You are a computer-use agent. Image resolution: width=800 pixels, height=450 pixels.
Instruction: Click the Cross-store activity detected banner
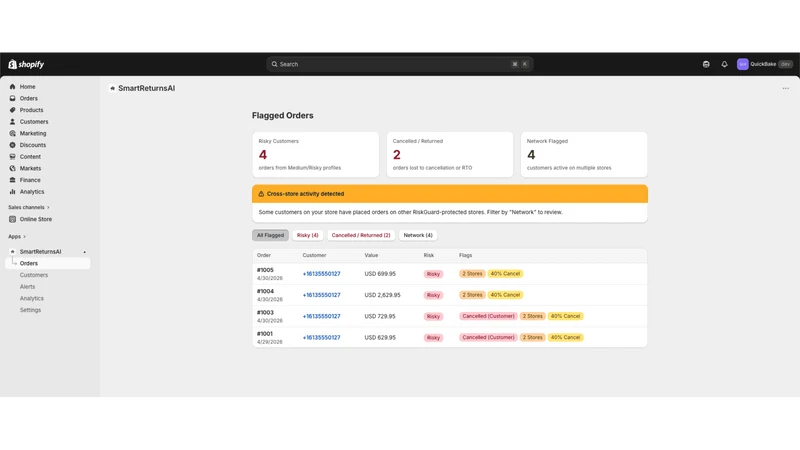[450, 194]
